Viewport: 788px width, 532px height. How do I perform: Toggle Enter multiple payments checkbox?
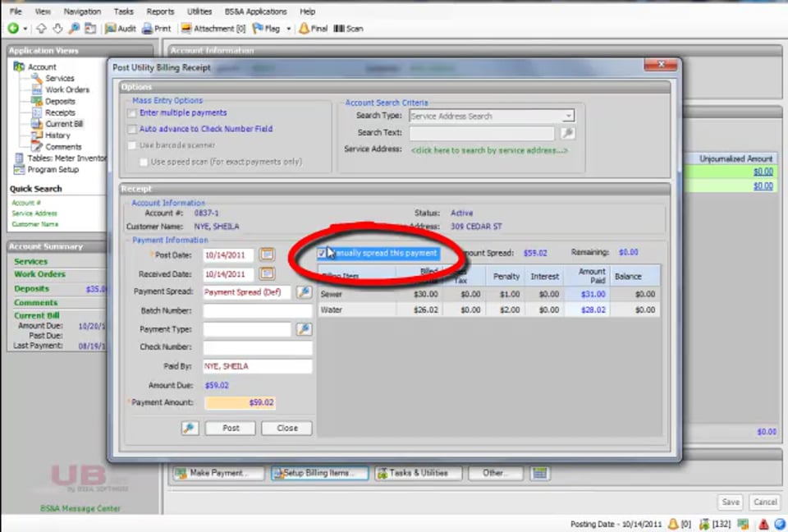pyautogui.click(x=131, y=113)
